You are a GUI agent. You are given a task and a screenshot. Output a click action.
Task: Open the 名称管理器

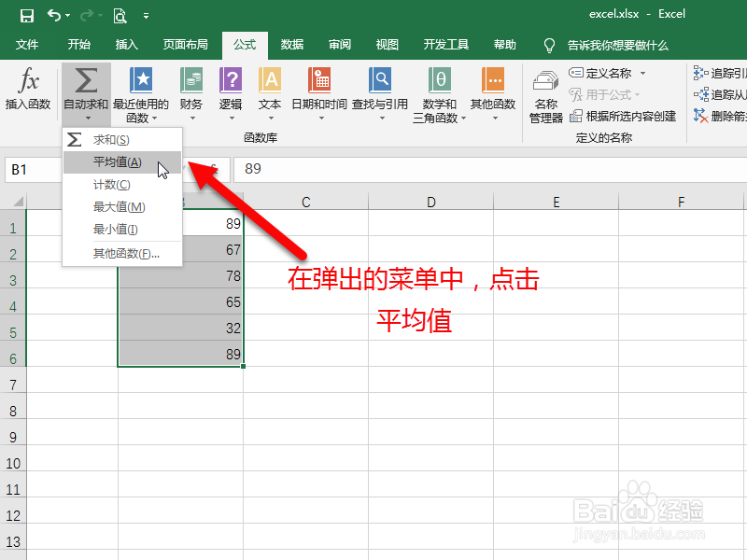click(546, 97)
